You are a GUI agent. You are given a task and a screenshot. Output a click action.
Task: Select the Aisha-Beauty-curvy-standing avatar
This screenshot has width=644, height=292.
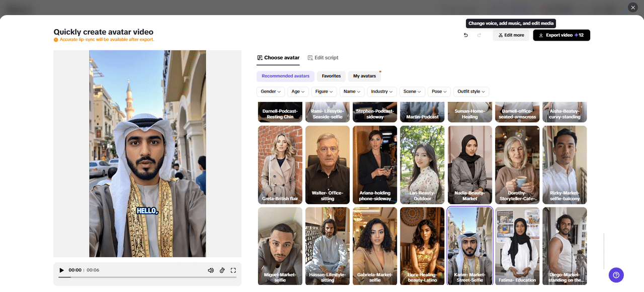pos(565,112)
